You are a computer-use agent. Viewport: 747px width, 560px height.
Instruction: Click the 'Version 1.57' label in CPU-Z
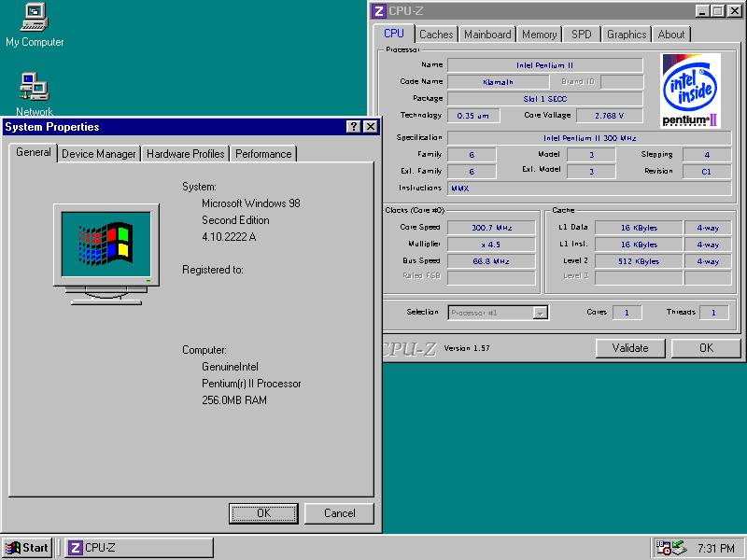point(467,348)
